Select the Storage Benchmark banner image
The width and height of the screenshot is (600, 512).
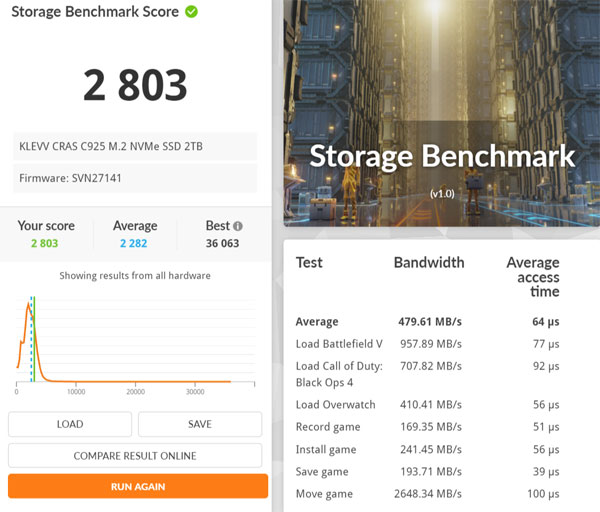[x=441, y=113]
